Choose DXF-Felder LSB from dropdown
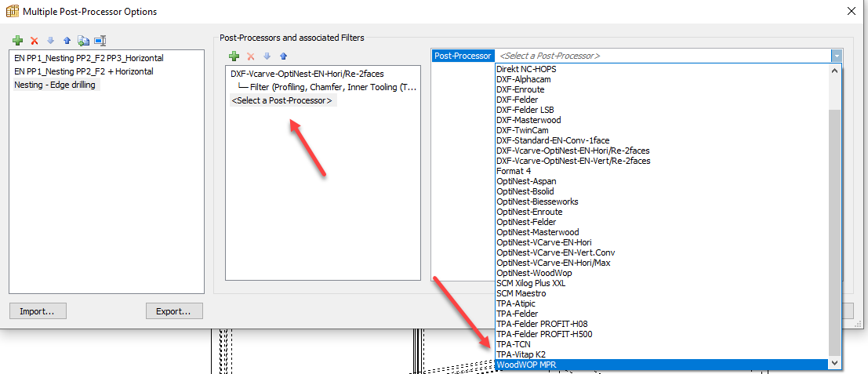This screenshot has height=374, width=868. [x=662, y=110]
